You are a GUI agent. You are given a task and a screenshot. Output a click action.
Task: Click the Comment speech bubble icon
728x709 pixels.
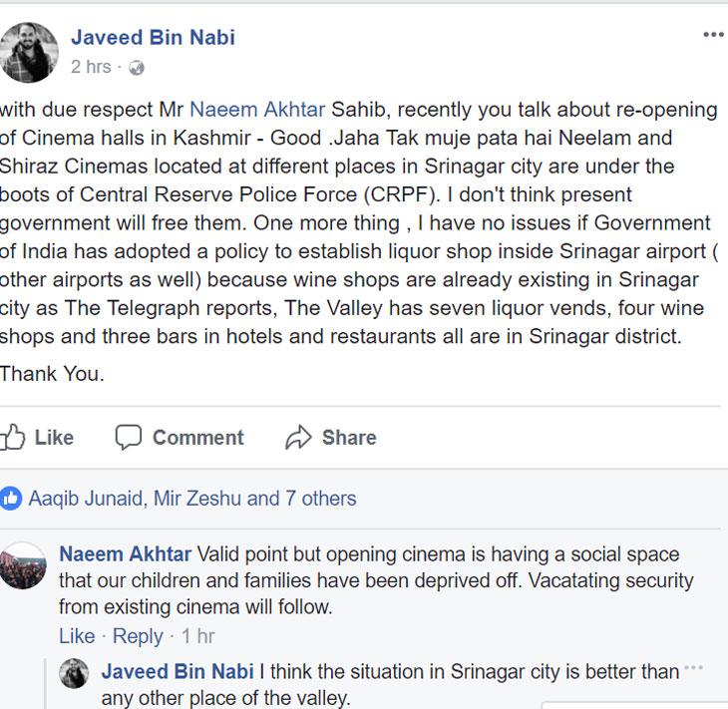(128, 437)
